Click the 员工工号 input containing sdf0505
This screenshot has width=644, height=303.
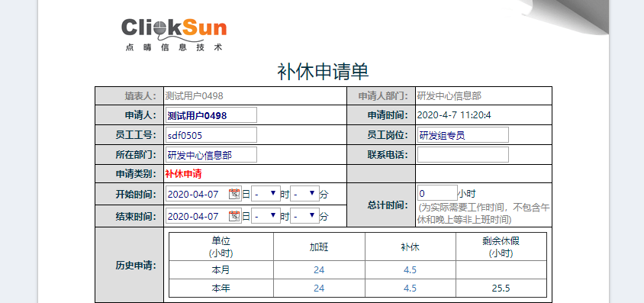tap(211, 134)
